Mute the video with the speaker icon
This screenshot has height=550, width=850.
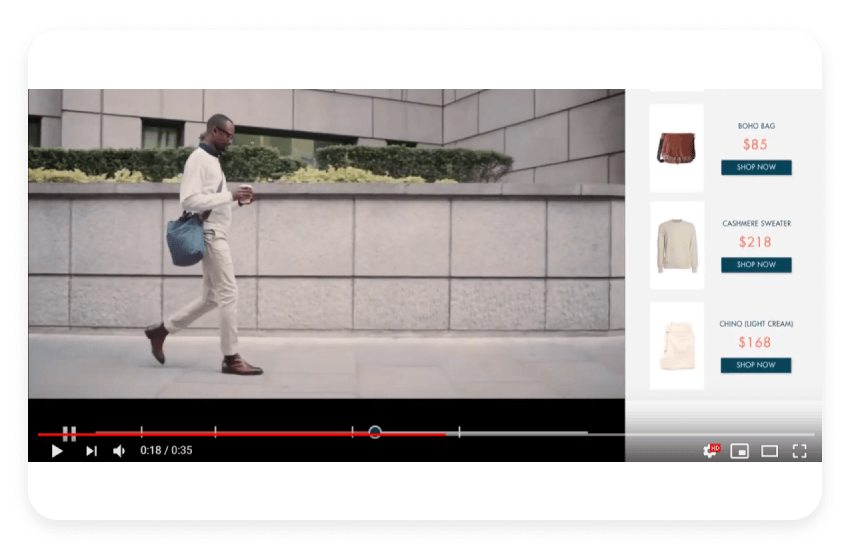point(119,451)
